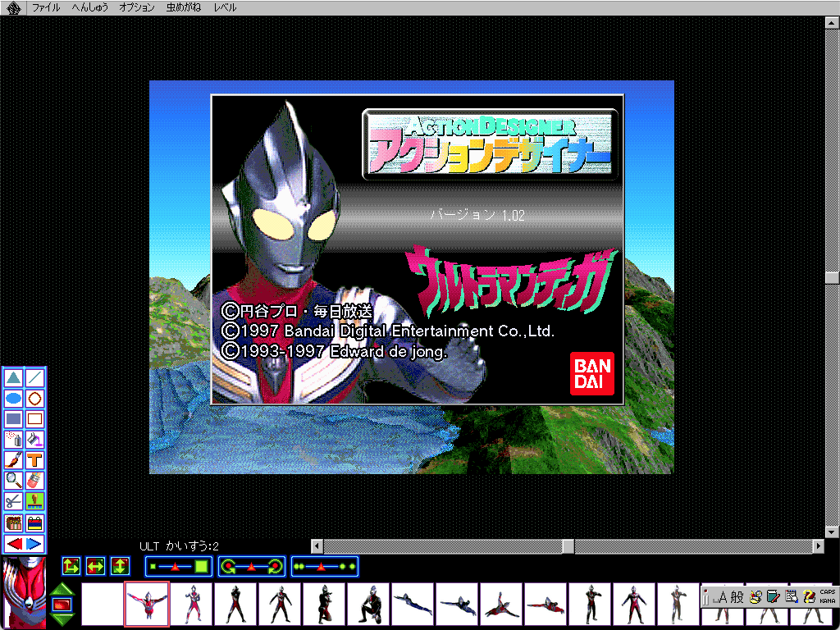The height and width of the screenshot is (630, 840).
Task: Click the green down arrow by thumbnails
Action: [62, 620]
